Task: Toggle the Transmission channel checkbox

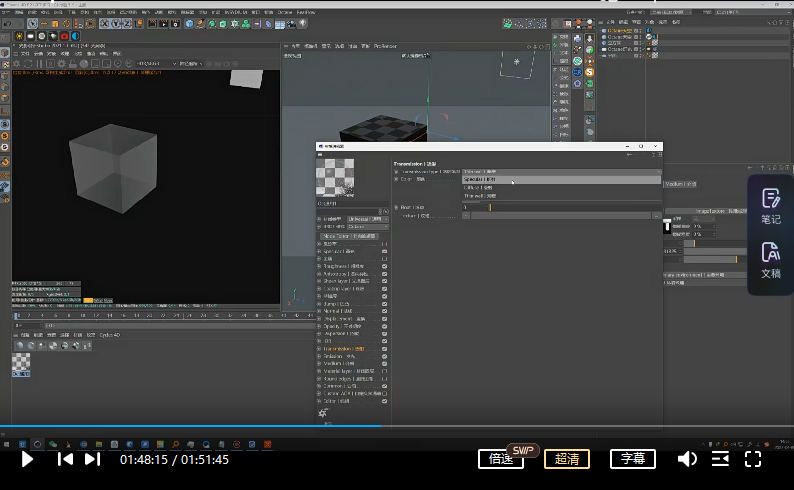Action: pyautogui.click(x=384, y=348)
